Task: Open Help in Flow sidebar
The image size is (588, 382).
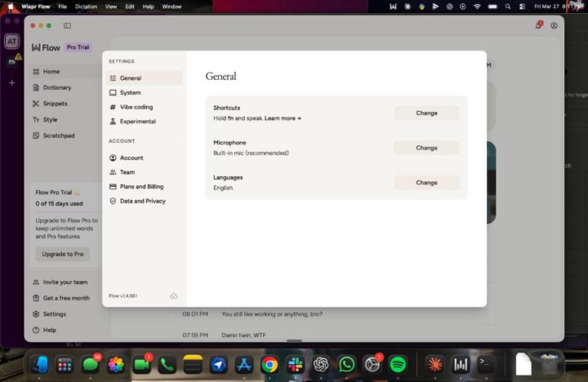Action: click(x=45, y=330)
